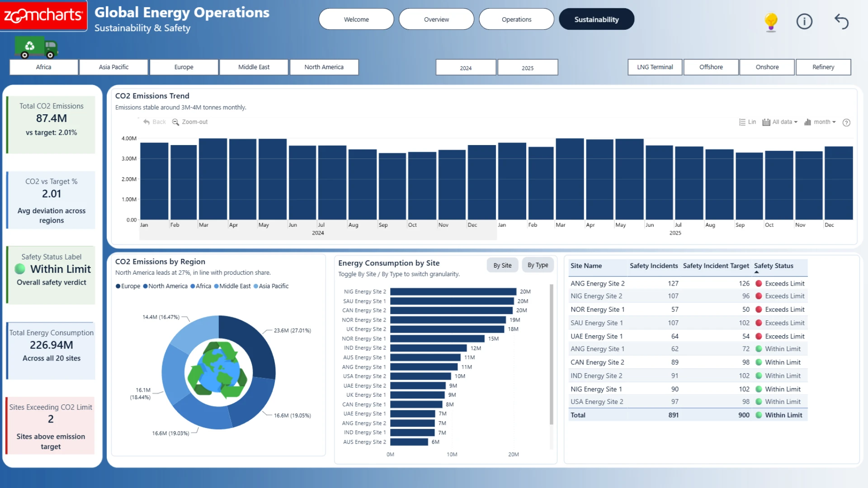Select the 2025 year filter
The width and height of the screenshot is (868, 488).
528,68
